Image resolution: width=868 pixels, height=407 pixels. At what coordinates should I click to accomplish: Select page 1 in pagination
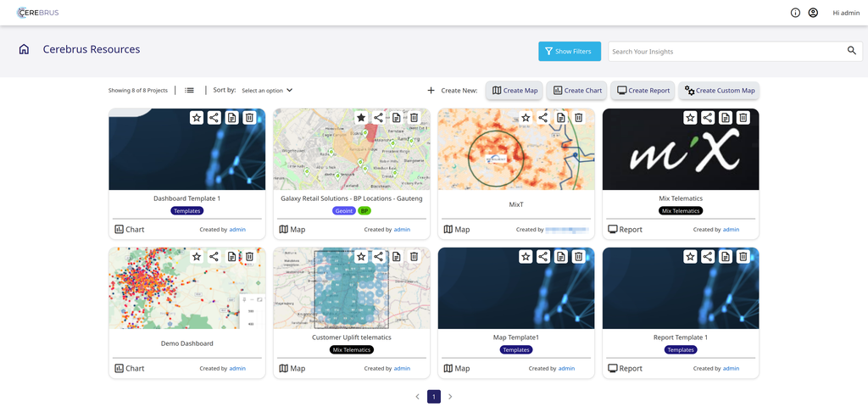(434, 397)
